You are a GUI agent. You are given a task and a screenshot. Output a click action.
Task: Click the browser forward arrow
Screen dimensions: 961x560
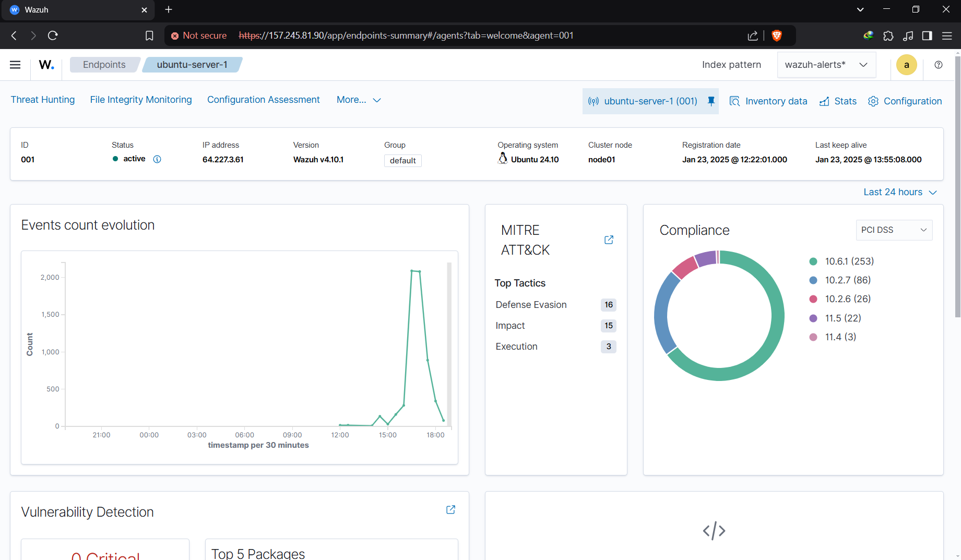point(33,35)
